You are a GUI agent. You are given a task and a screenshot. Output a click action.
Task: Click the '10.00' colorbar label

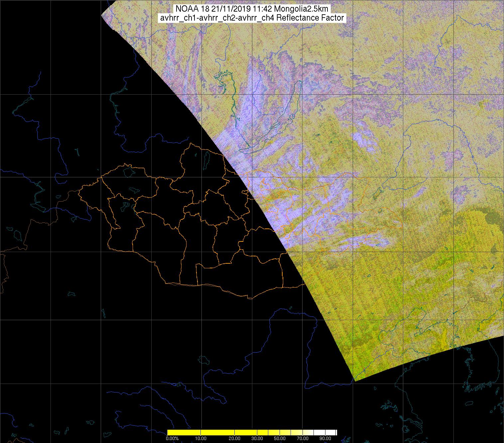[201, 439]
